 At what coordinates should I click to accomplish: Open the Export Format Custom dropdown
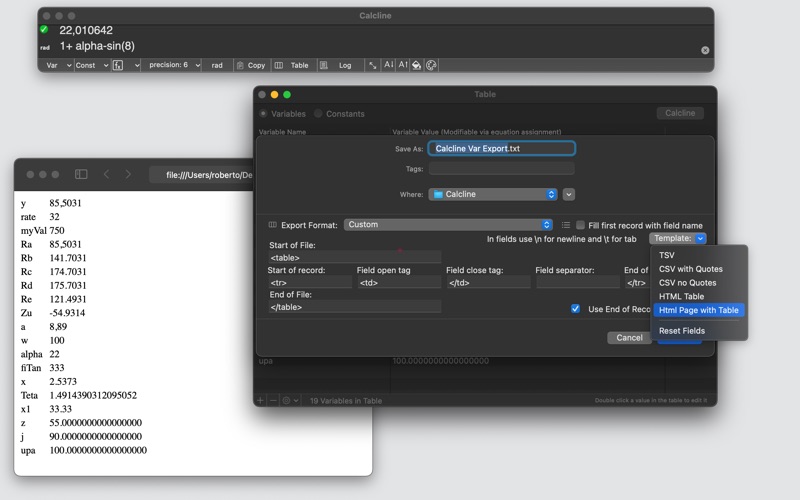pos(448,224)
